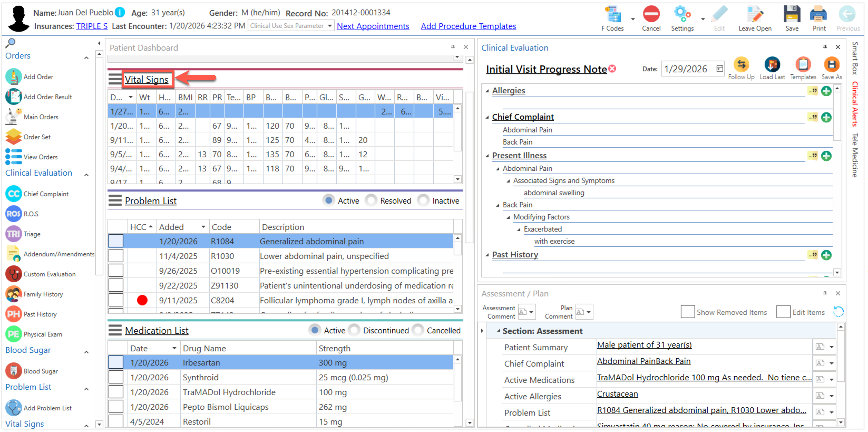Collapse the Orders sidebar group
The height and width of the screenshot is (432, 868).
tap(86, 58)
